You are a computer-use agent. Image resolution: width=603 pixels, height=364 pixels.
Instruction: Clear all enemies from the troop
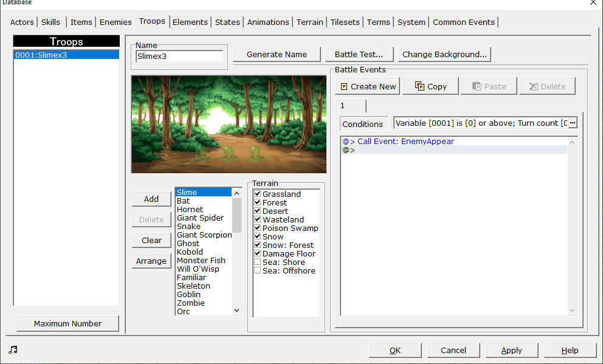(x=151, y=240)
